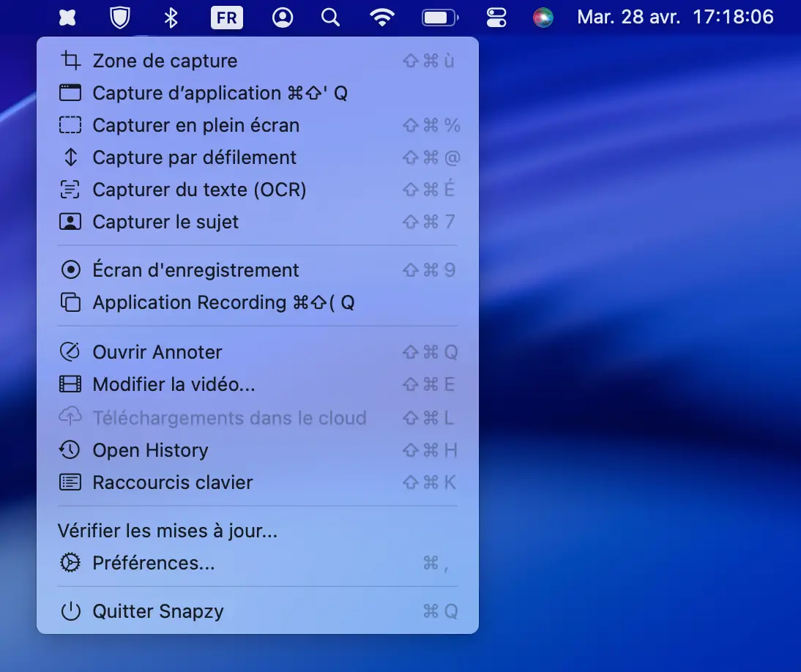Click the film strip icon for Modifier la vidéo

(70, 384)
